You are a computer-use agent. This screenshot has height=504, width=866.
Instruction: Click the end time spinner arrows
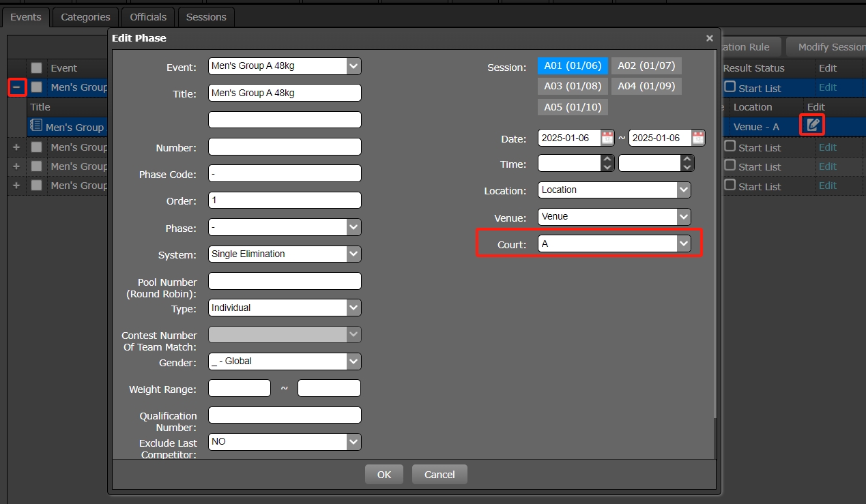[x=687, y=164]
